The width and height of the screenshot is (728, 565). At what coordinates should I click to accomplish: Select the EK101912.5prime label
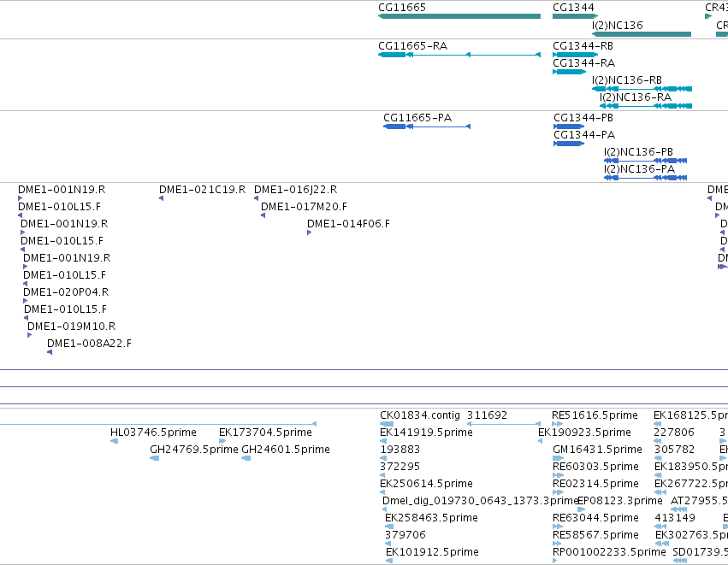[432, 552]
